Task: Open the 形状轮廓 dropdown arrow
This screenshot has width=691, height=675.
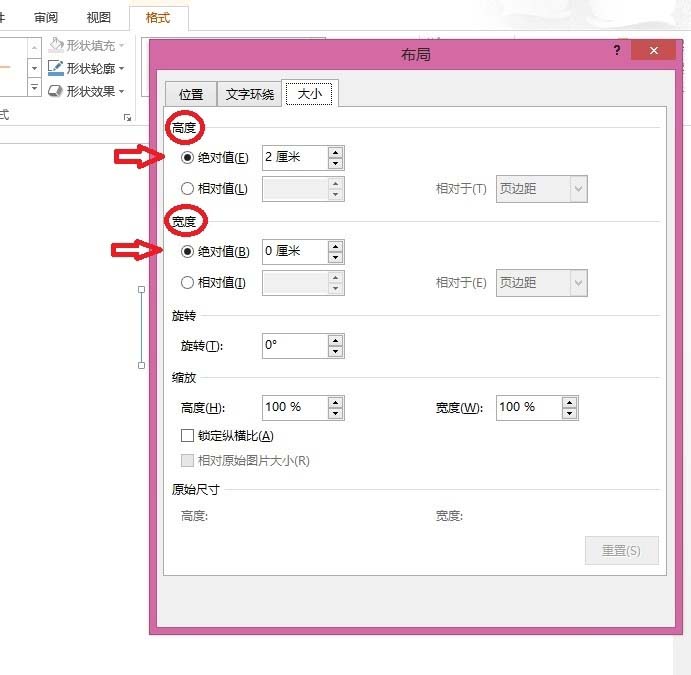Action: tap(122, 68)
